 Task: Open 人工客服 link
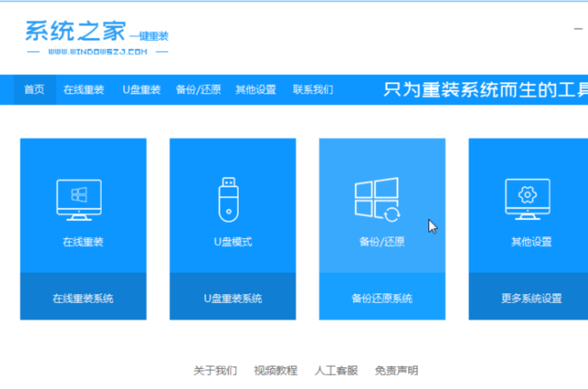(336, 371)
